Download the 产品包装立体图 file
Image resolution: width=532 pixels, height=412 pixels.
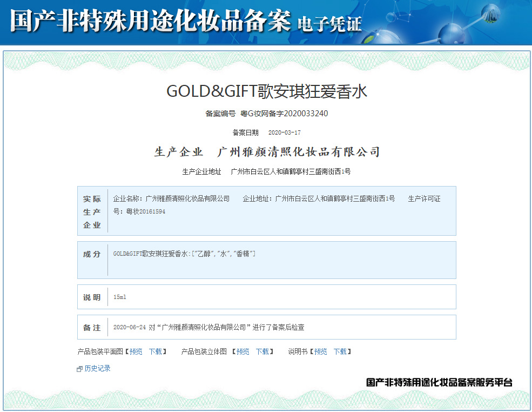[262, 351]
